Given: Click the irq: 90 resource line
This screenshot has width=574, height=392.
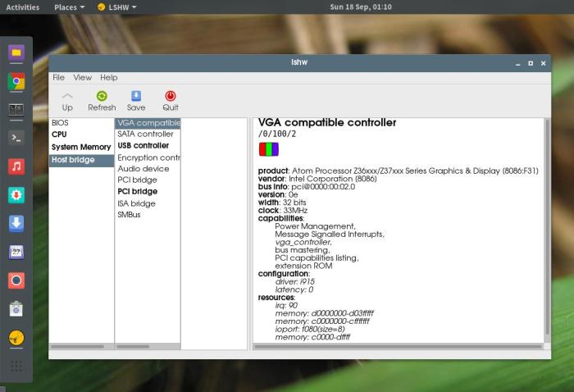Looking at the screenshot, I should coord(286,306).
